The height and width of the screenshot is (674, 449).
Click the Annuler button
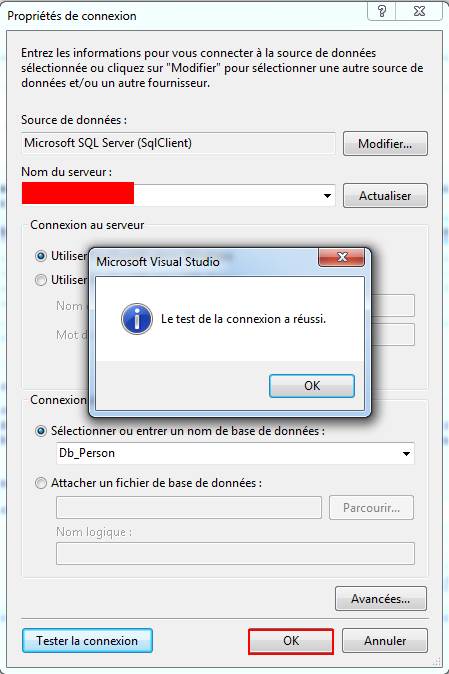pyautogui.click(x=385, y=640)
